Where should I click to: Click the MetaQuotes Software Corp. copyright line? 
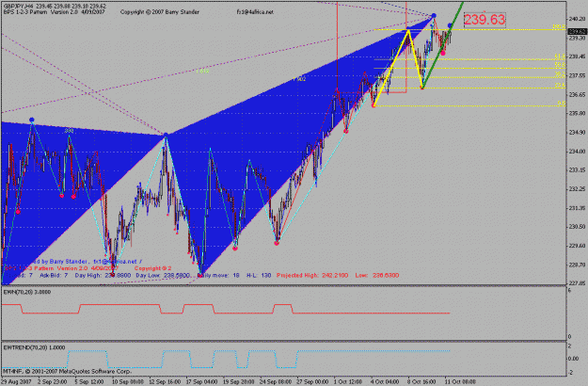tap(67, 371)
